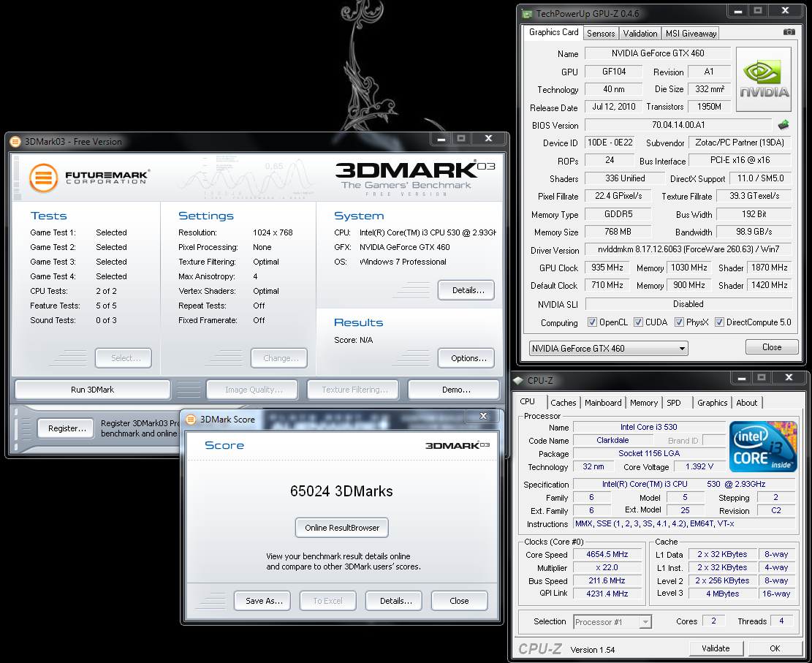The width and height of the screenshot is (812, 663).
Task: Click the NVIDIA logo in GPU-Z
Action: tap(763, 79)
